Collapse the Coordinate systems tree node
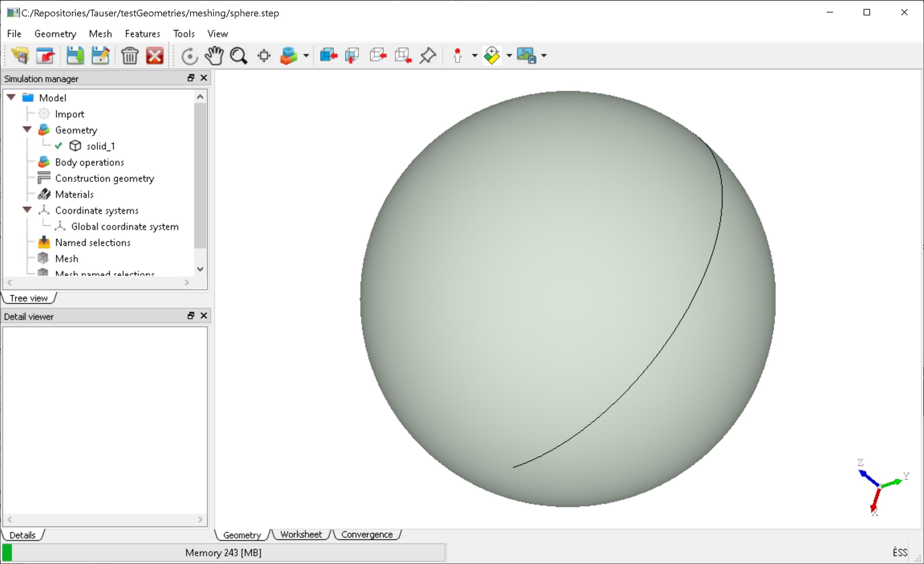The height and width of the screenshot is (564, 924). pyautogui.click(x=27, y=210)
